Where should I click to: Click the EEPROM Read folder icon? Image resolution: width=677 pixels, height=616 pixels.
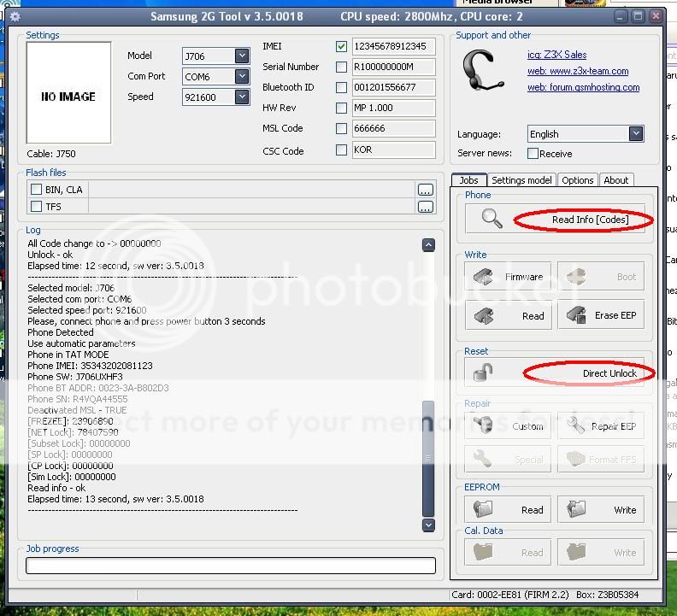click(483, 509)
